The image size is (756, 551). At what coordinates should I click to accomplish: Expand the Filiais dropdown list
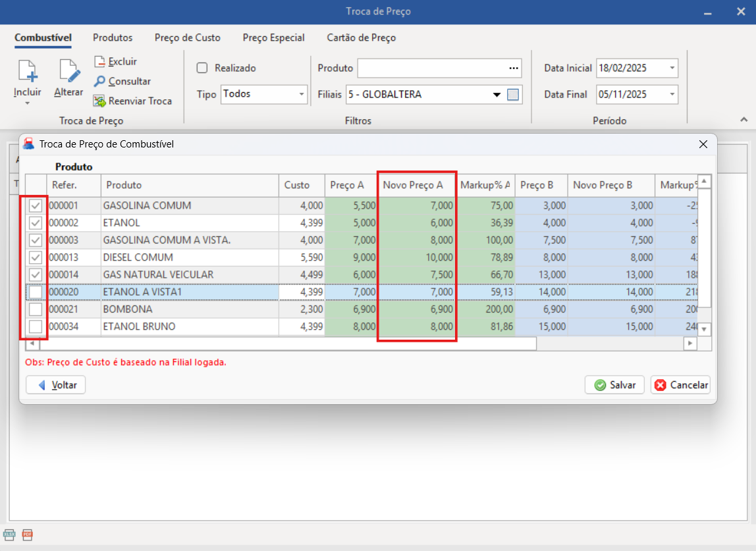pos(497,95)
